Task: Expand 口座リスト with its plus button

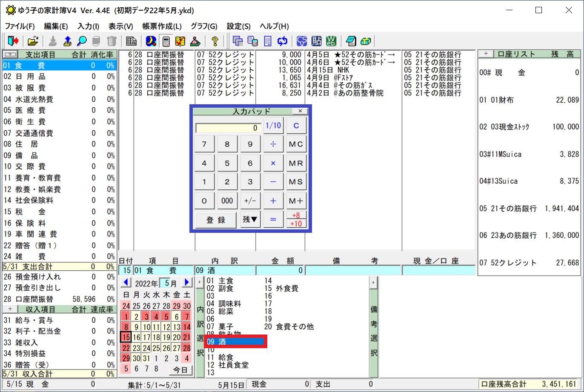Action: pyautogui.click(x=486, y=54)
